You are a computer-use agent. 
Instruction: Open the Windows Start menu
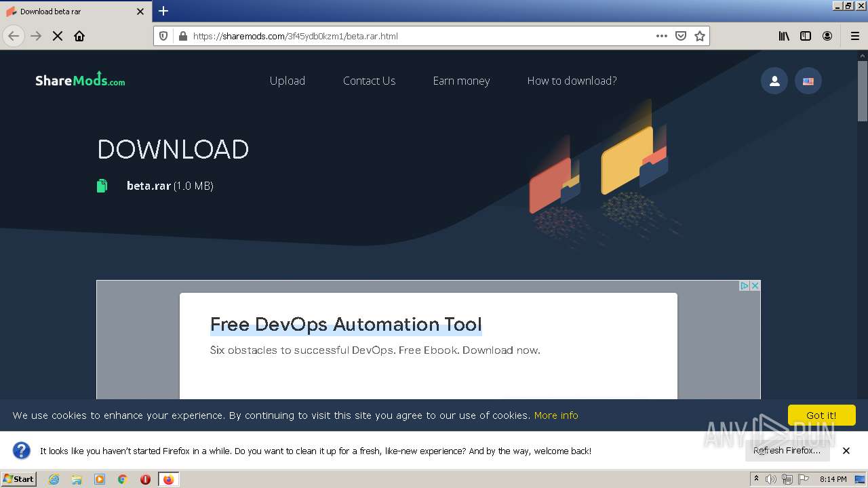click(x=19, y=479)
